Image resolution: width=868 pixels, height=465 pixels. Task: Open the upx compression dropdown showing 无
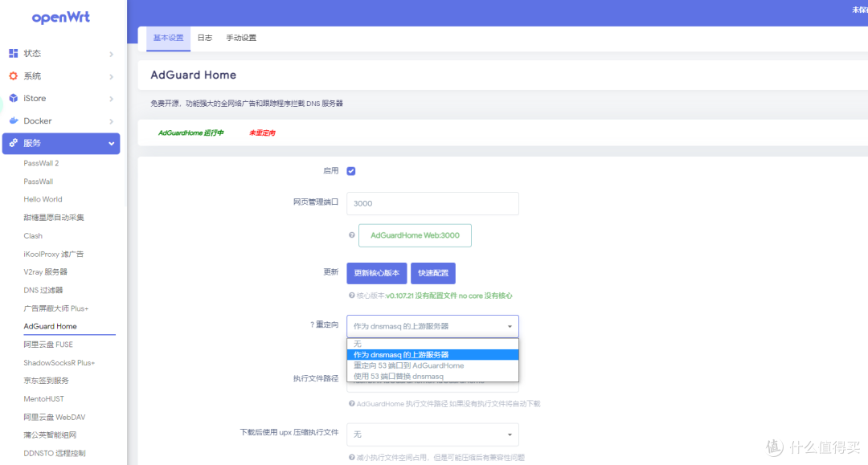coord(432,434)
